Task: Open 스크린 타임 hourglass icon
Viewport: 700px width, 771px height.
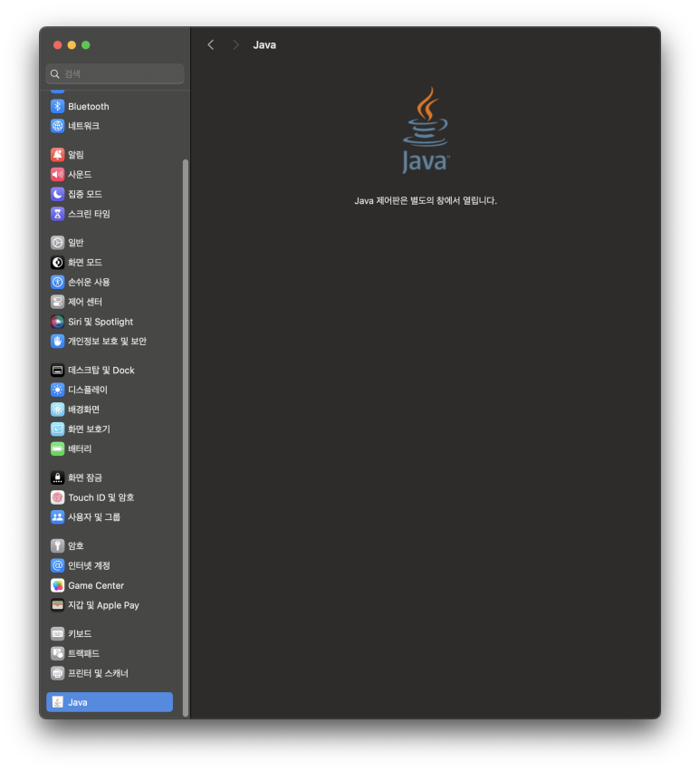Action: 58,214
